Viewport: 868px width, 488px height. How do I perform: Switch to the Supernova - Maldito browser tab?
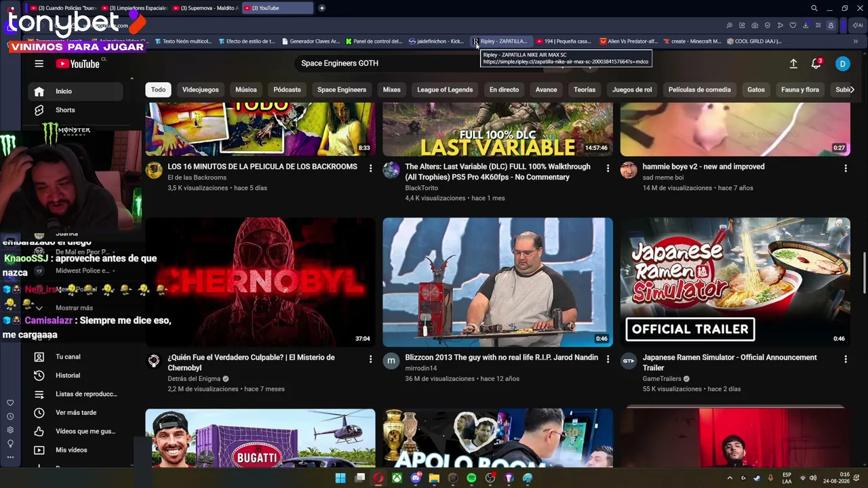point(205,8)
